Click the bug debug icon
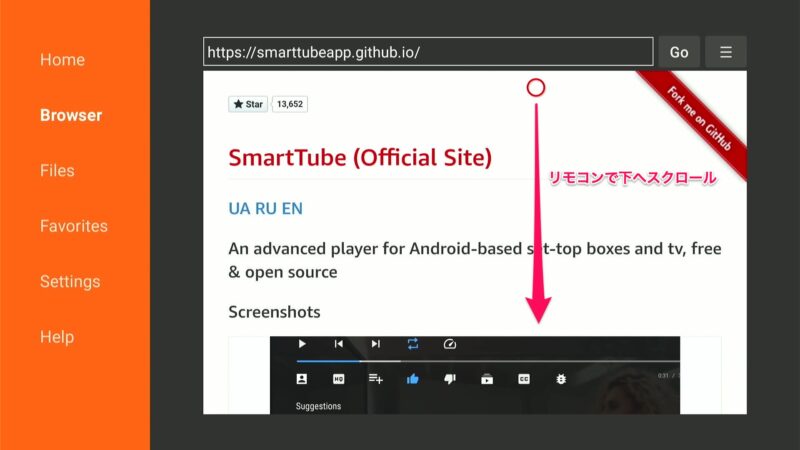Image resolution: width=800 pixels, height=450 pixels. [561, 379]
